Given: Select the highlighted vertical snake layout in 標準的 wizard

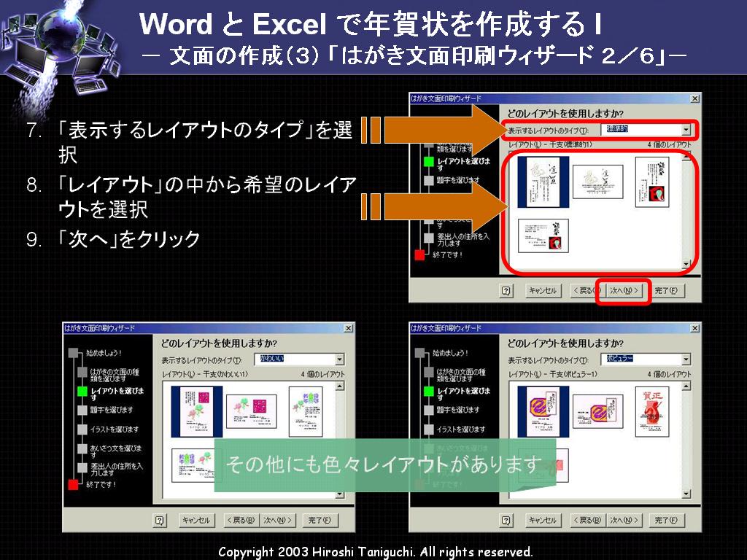Looking at the screenshot, I should point(543,182).
